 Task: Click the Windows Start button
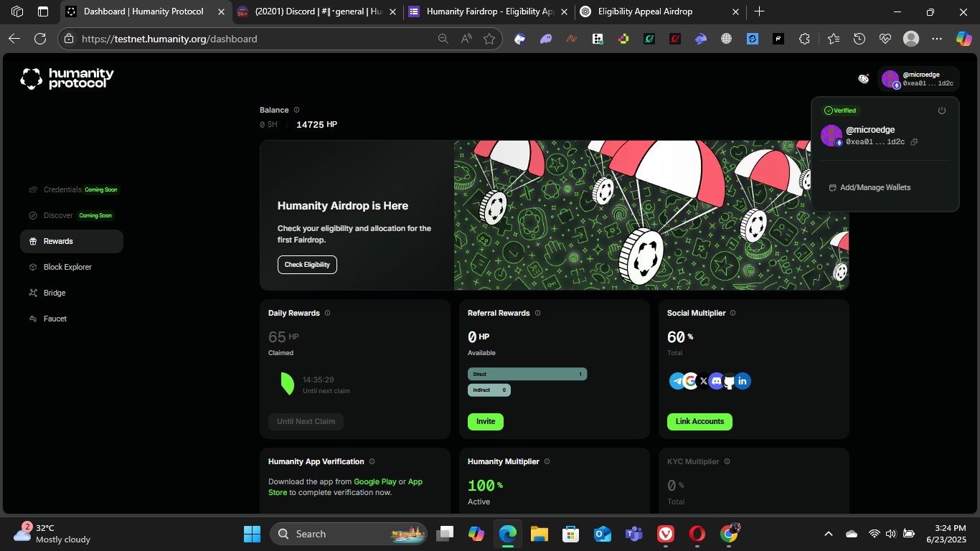pyautogui.click(x=253, y=534)
